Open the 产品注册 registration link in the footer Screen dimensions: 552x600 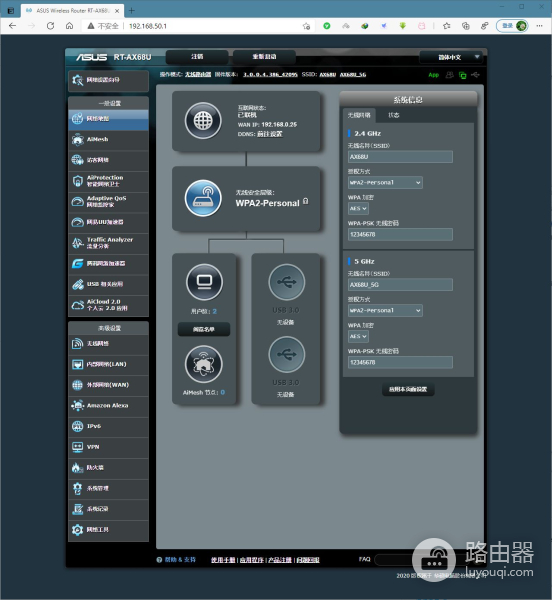point(280,560)
